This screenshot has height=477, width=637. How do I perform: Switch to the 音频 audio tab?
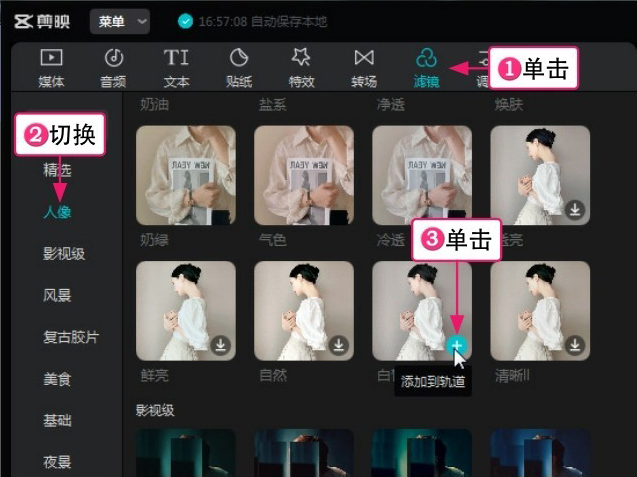(x=113, y=68)
